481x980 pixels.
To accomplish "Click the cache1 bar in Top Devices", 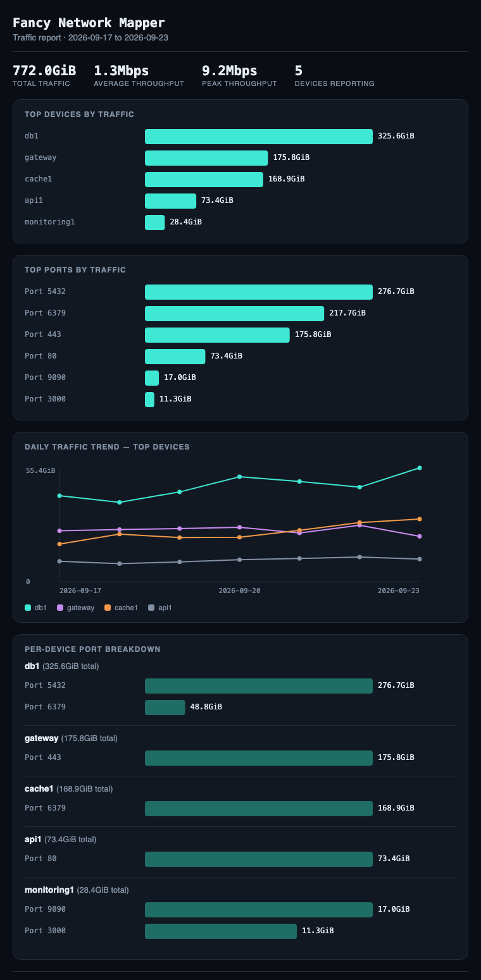I will [x=204, y=180].
